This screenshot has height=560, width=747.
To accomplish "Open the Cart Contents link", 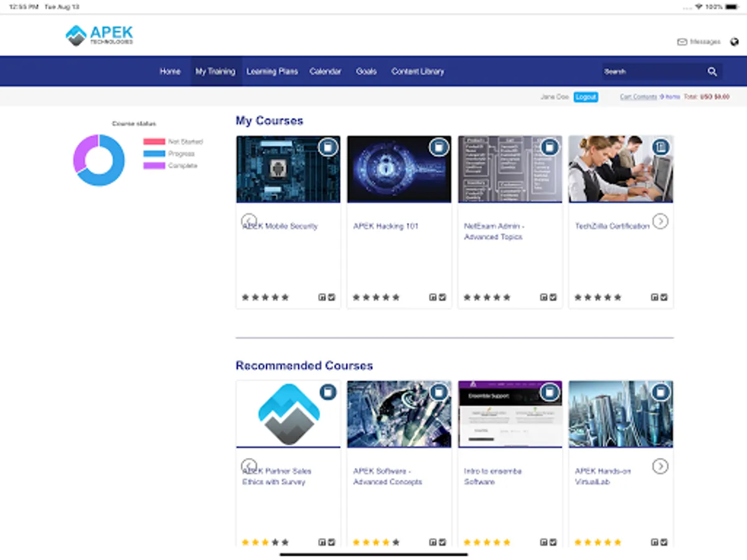I will point(638,97).
